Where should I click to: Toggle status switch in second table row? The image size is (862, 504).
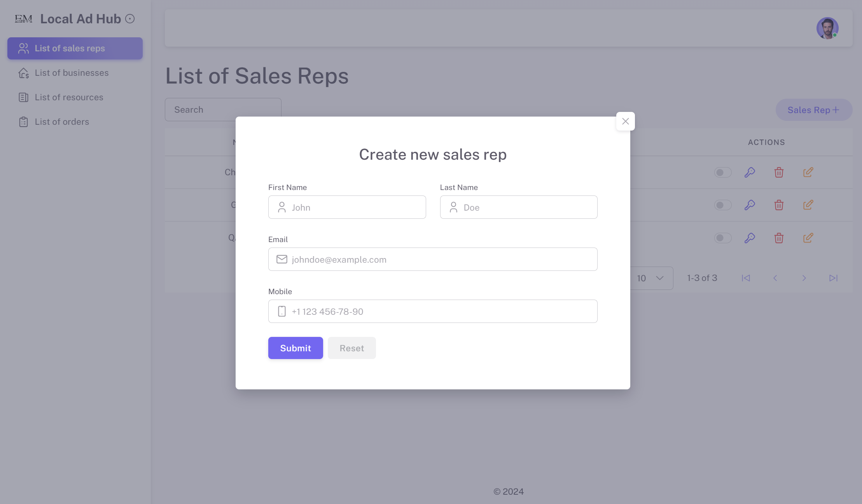(x=723, y=205)
